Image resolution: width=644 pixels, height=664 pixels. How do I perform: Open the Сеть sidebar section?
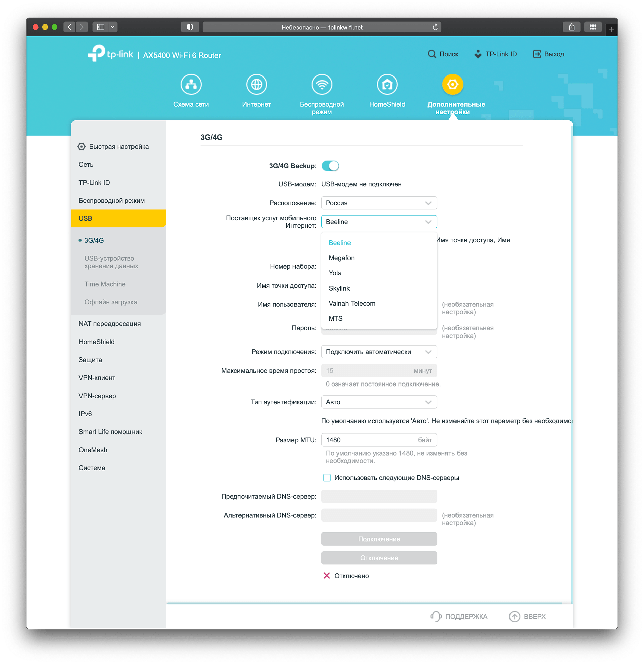[118, 165]
